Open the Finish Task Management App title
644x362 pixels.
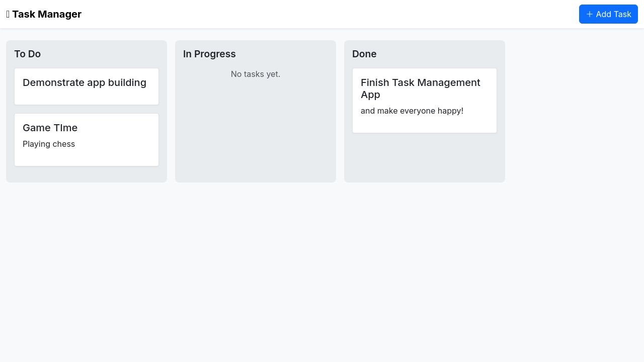click(420, 88)
